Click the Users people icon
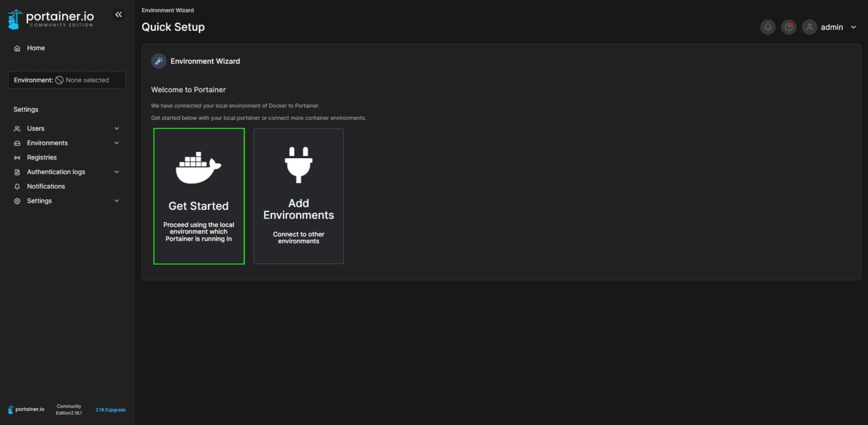 click(17, 128)
